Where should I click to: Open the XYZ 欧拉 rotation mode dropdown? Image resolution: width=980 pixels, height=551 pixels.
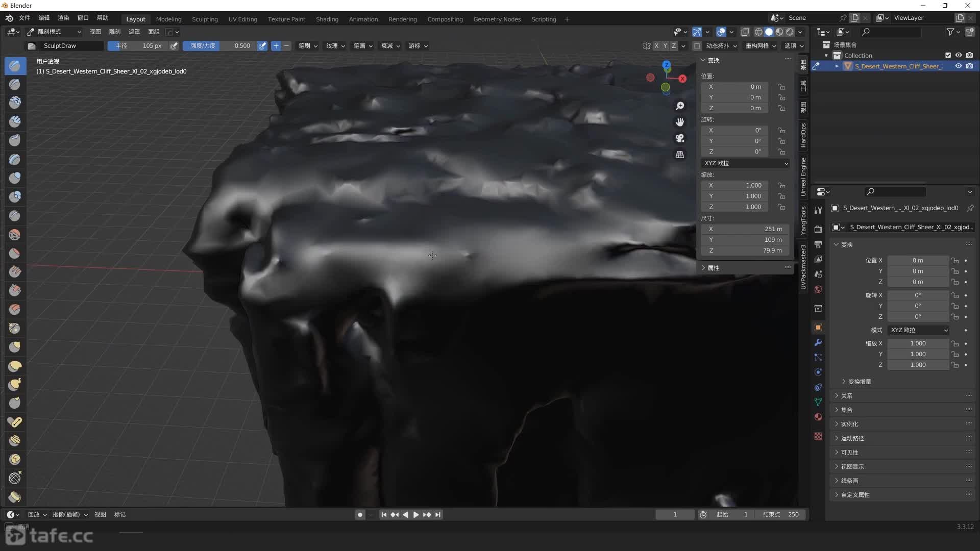(746, 163)
